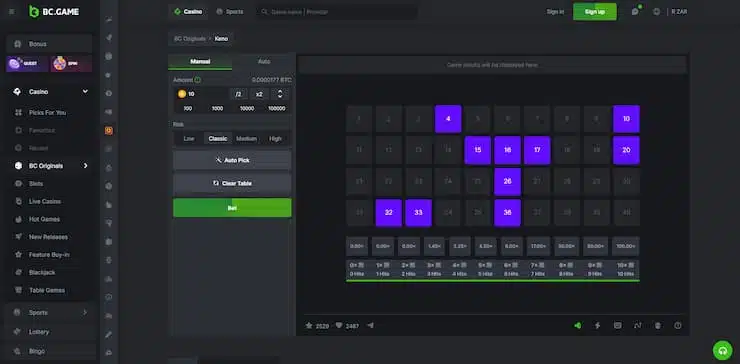Image resolution: width=740 pixels, height=364 pixels.
Task: Set bet to 1000 preset
Action: point(218,109)
